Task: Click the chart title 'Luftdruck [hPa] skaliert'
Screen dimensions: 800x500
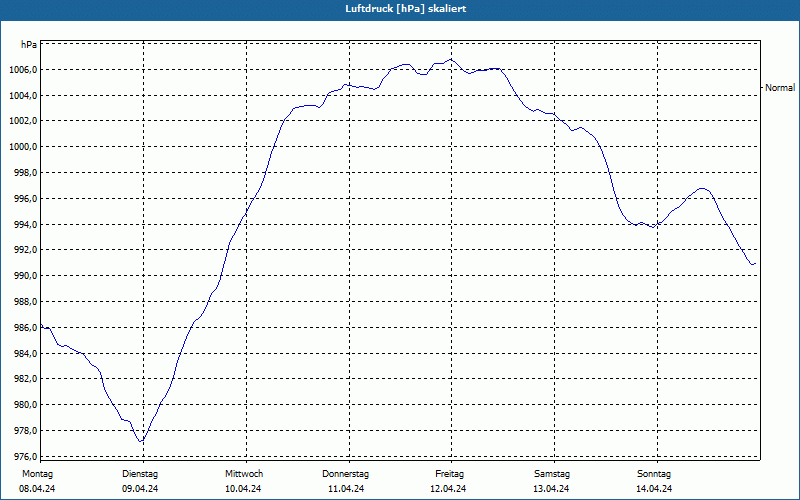Action: point(405,9)
